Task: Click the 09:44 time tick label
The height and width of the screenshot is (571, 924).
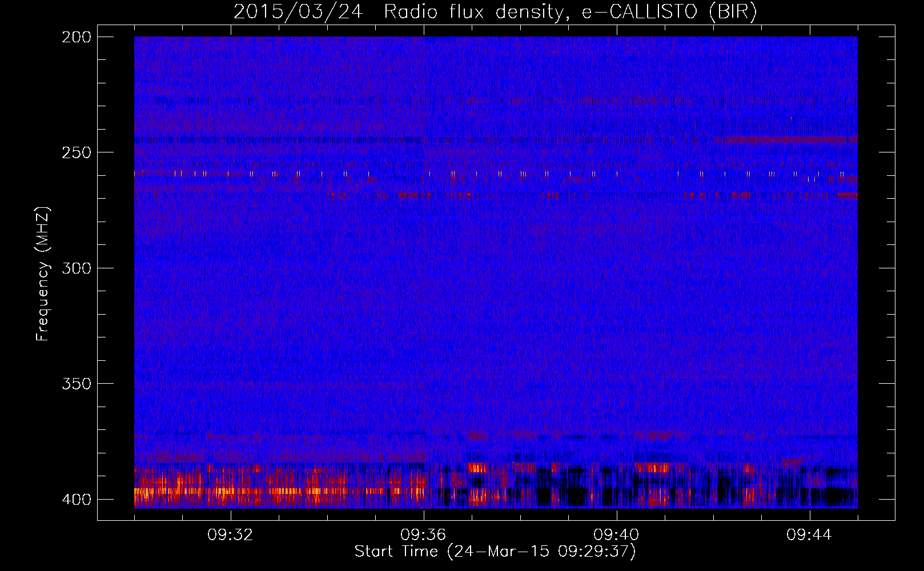Action: [x=810, y=535]
